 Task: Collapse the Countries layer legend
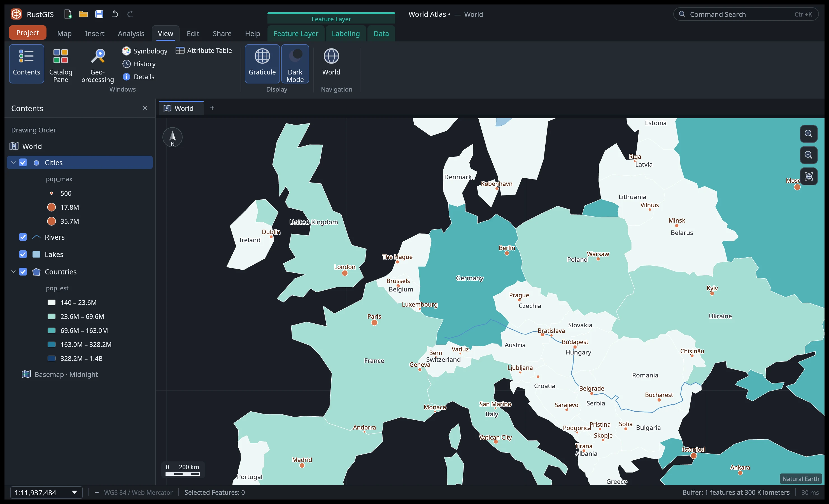coord(13,272)
